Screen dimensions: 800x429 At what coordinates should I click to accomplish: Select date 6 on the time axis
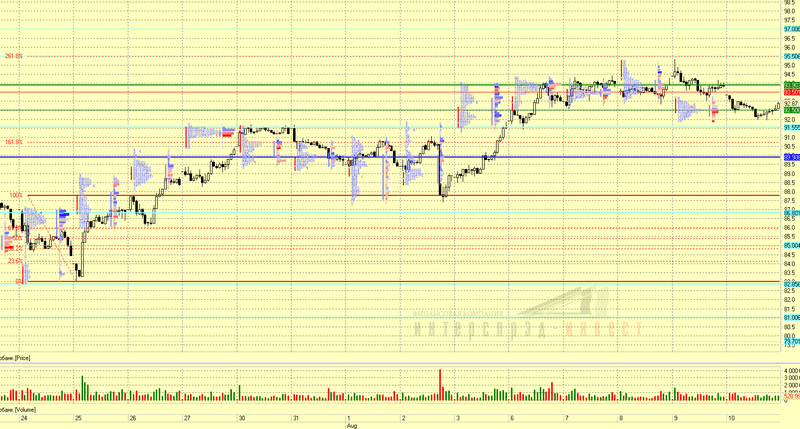[512, 418]
